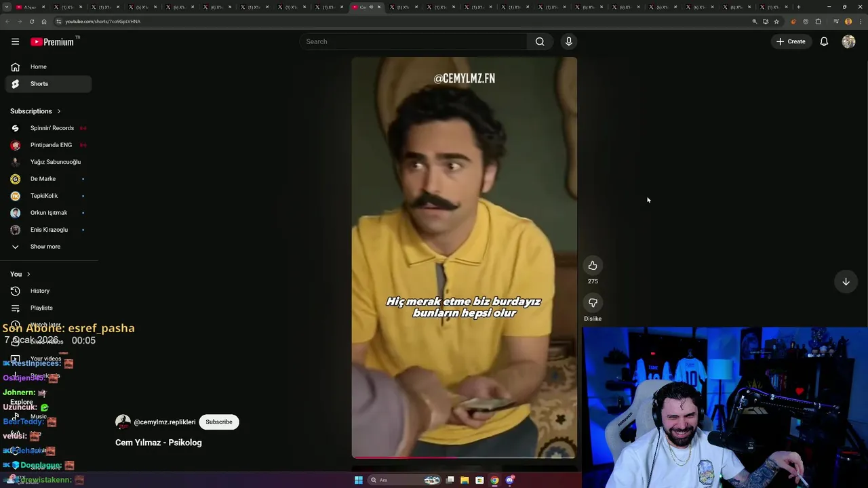Open the Chrome extensions puzzle icon
The image size is (868, 488).
click(818, 21)
